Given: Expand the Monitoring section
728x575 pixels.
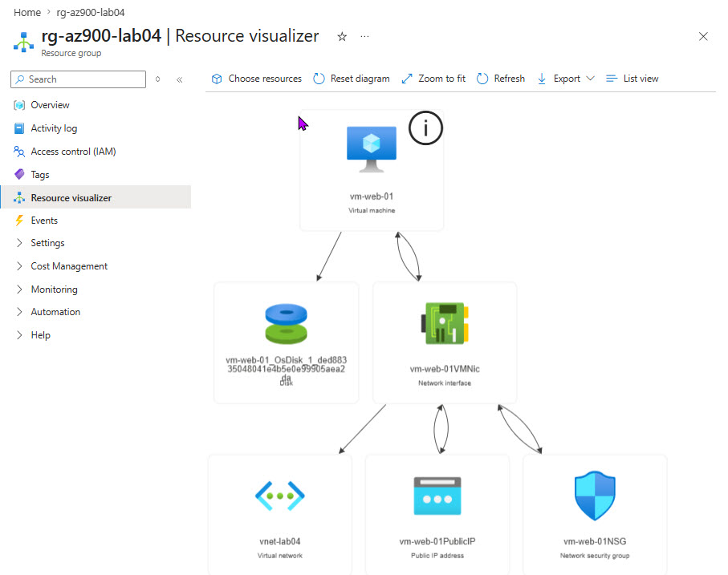Looking at the screenshot, I should [19, 290].
